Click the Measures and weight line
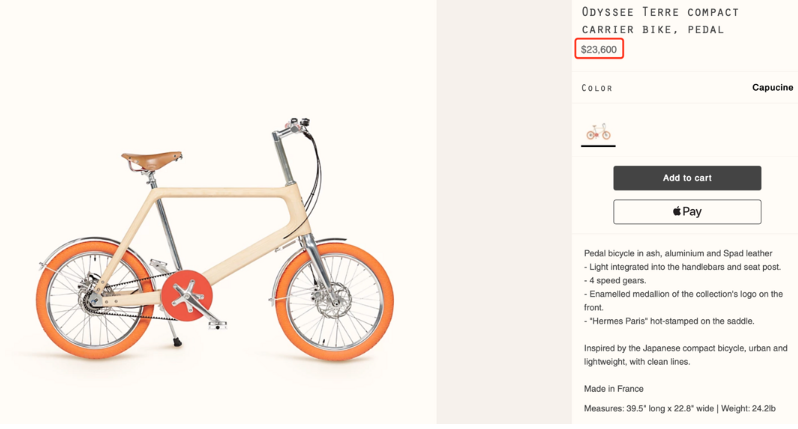798x429 pixels. [679, 408]
